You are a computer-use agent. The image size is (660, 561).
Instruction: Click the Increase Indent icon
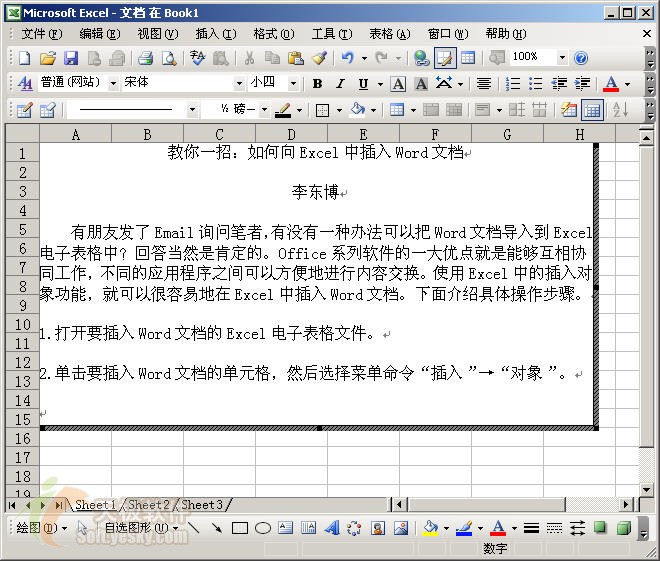[582, 84]
